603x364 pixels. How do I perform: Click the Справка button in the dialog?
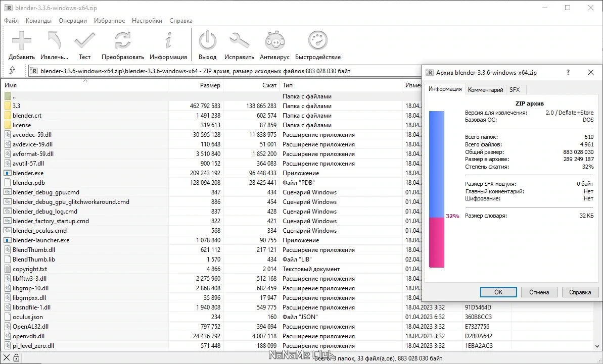580,292
